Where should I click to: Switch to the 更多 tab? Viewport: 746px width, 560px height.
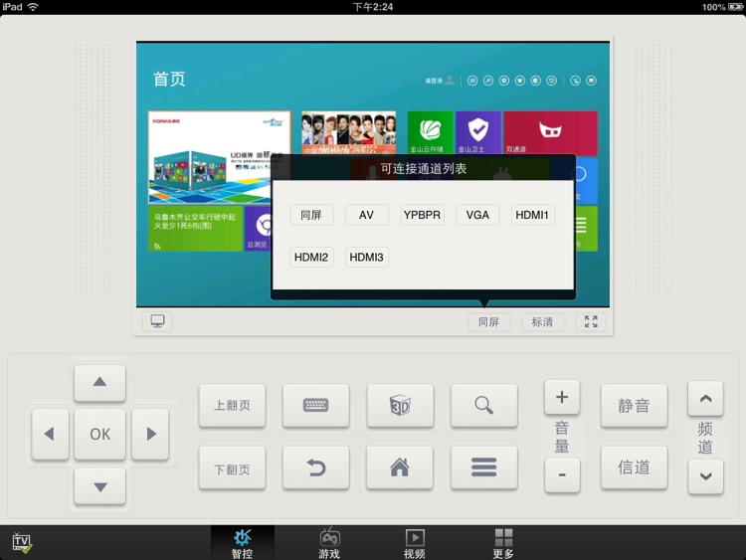503,543
